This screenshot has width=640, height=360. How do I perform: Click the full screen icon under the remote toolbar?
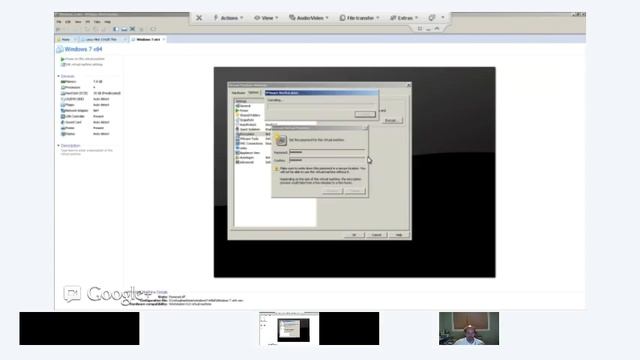tap(420, 29)
